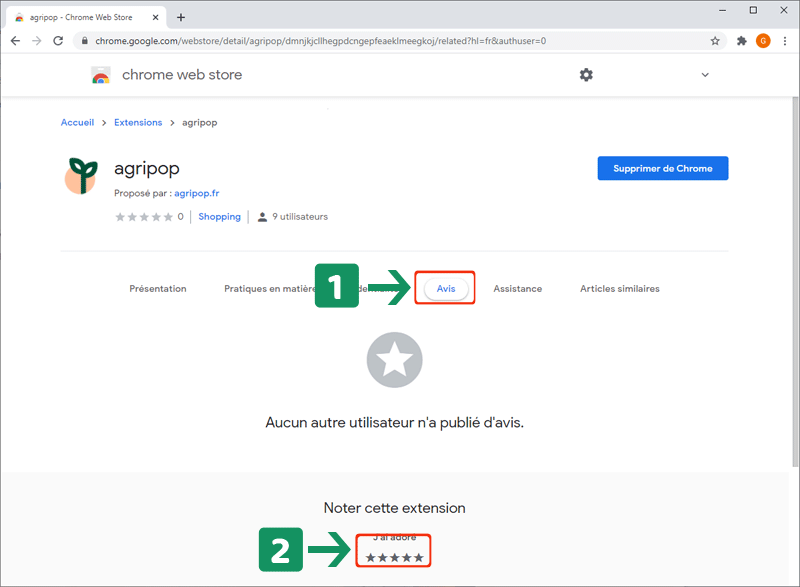The image size is (800, 587).
Task: Click 'Aucun autre utilisateur n'a publié d'avis.'
Action: [394, 423]
